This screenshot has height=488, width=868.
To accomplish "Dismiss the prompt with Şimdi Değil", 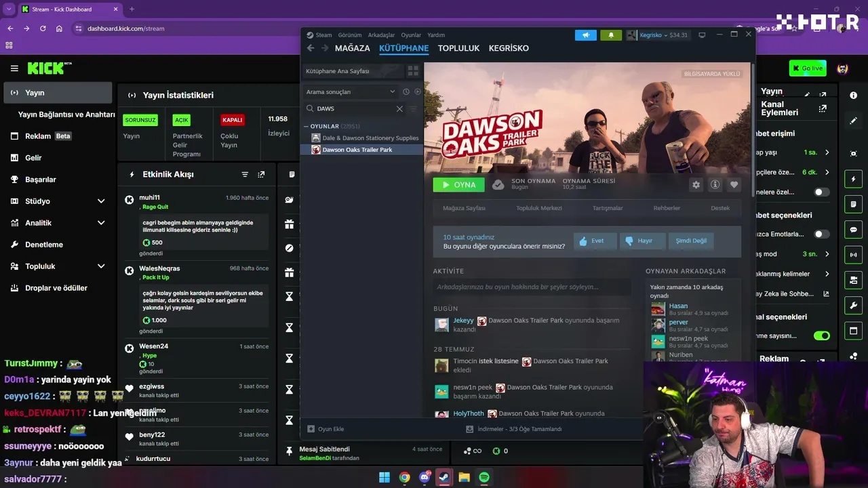I will [691, 241].
